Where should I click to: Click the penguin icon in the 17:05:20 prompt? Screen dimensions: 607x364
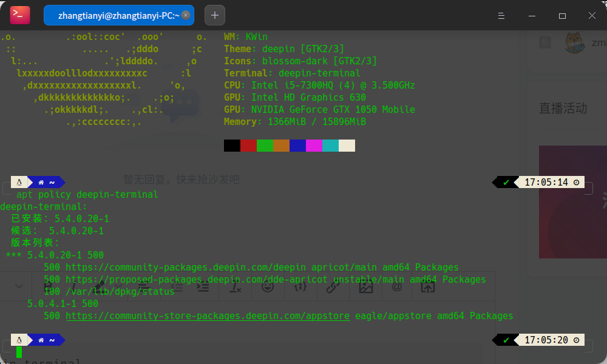point(19,340)
